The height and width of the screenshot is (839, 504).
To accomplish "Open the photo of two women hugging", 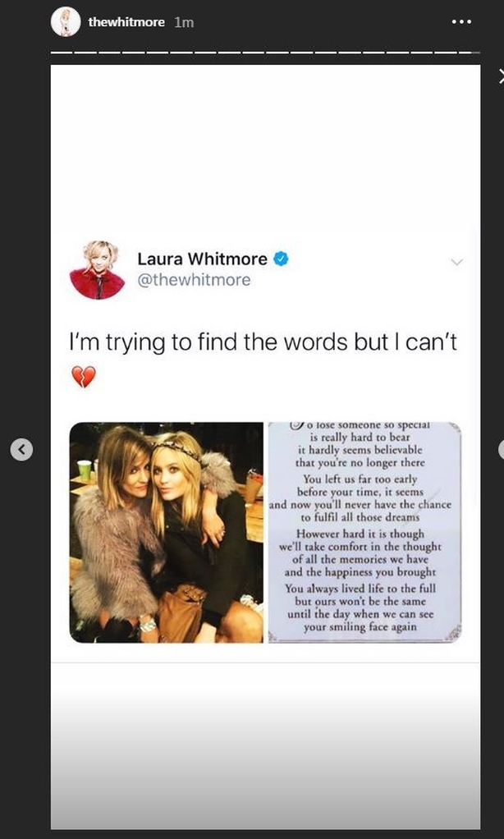I will coord(167,533).
